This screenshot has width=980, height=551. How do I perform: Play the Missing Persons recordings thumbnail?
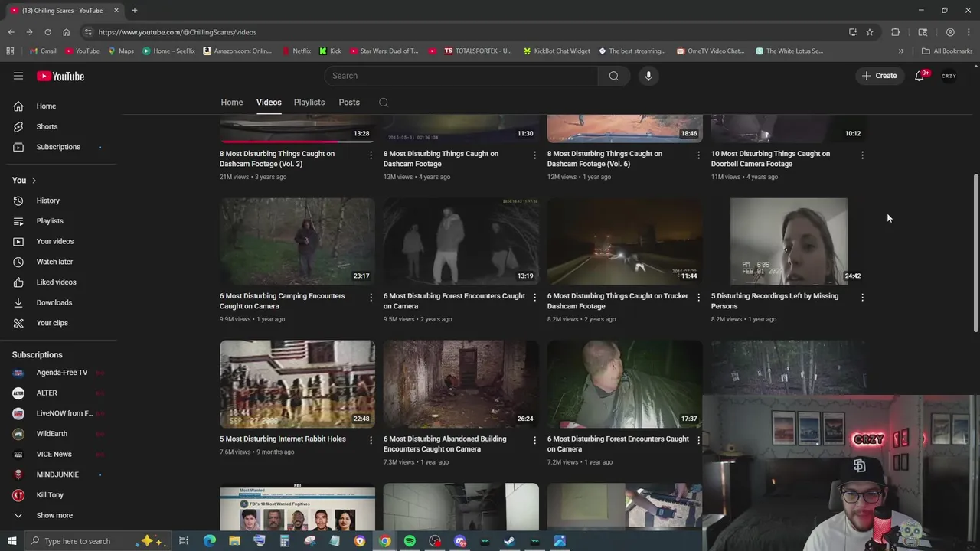pyautogui.click(x=789, y=242)
